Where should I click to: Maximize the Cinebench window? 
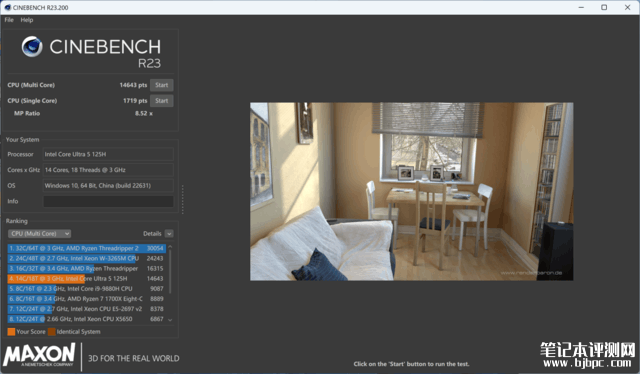pyautogui.click(x=604, y=7)
